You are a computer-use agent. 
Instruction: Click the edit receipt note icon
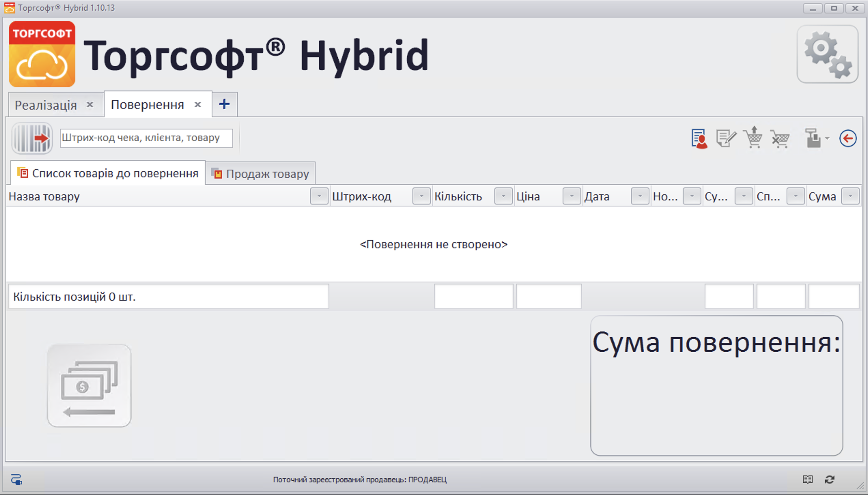725,138
